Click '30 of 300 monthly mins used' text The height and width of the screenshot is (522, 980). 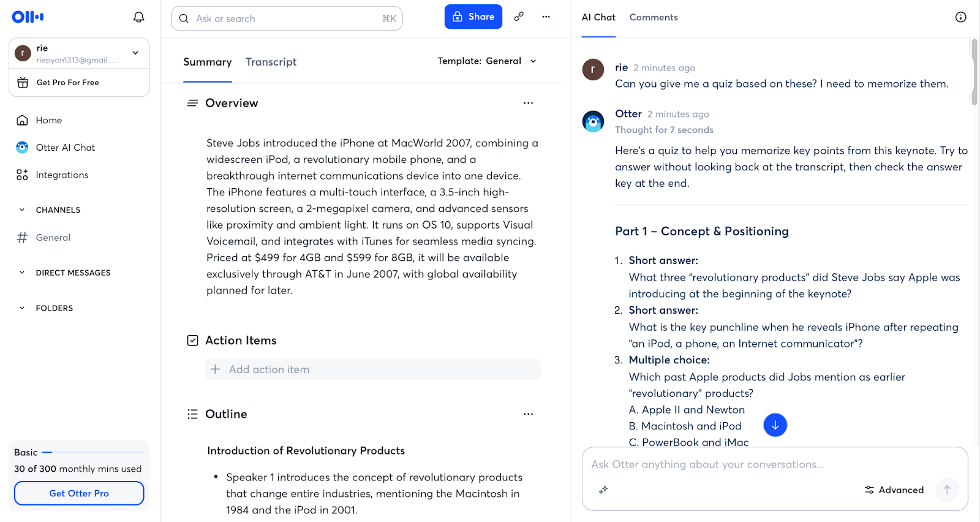click(x=78, y=469)
